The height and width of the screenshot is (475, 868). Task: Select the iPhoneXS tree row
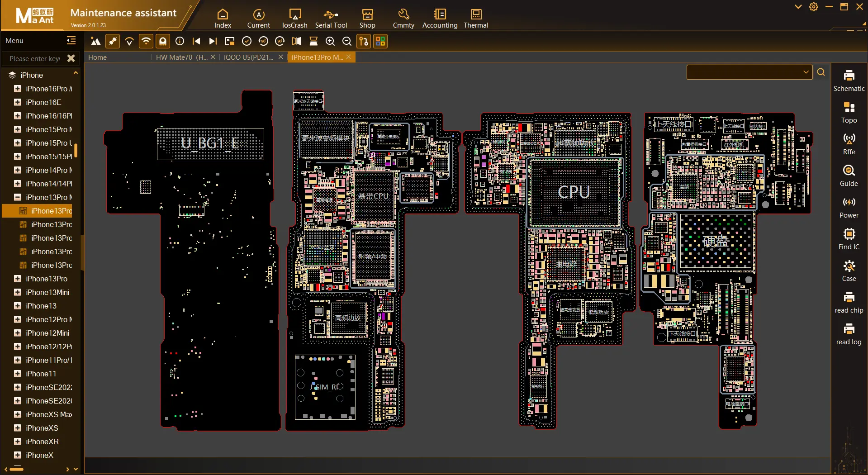[x=41, y=428]
